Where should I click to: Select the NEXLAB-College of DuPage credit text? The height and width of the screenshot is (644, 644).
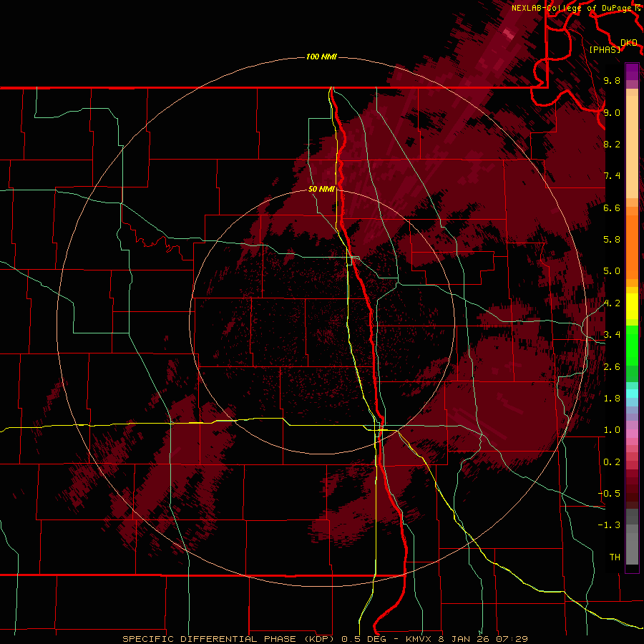click(573, 8)
